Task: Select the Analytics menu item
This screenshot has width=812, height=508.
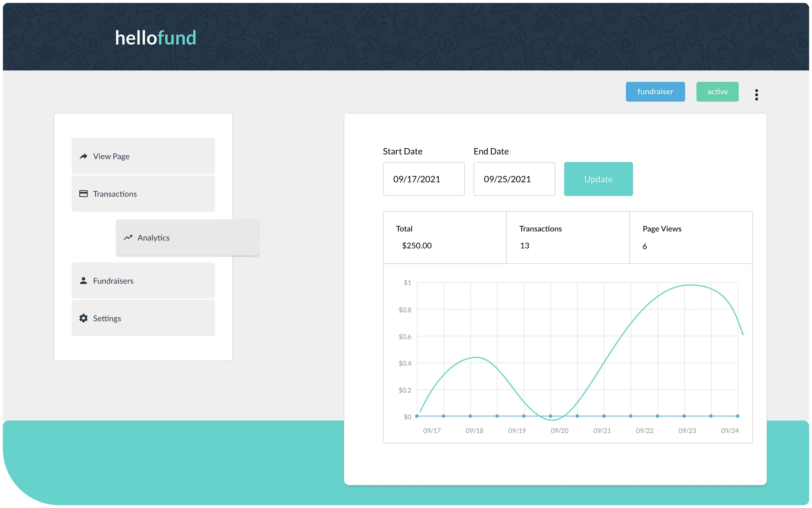Action: tap(188, 237)
